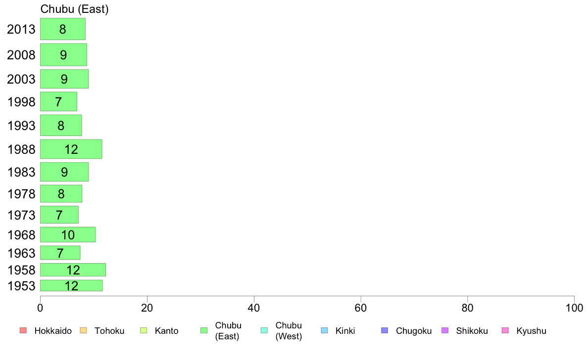
Task: Select the 2013 bar showing 8
Action: (63, 29)
